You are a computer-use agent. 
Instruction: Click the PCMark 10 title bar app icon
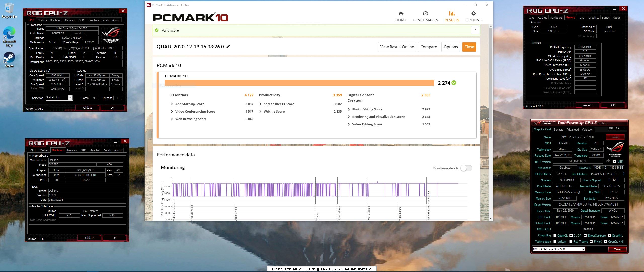[149, 5]
